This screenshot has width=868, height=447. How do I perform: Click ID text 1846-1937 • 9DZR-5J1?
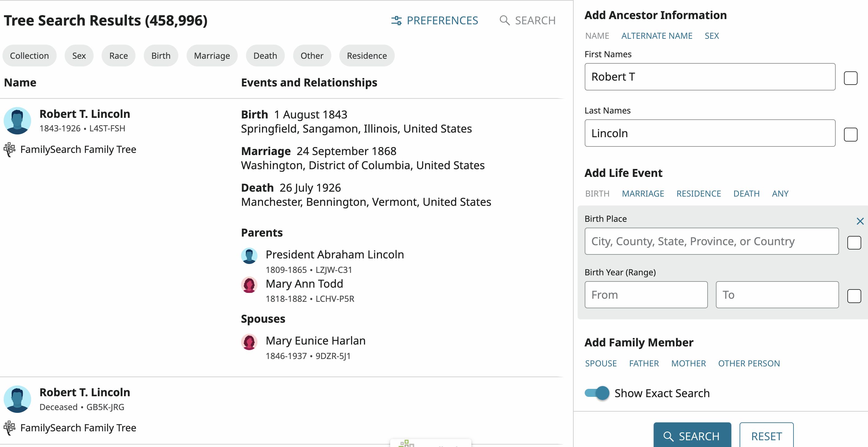point(308,356)
